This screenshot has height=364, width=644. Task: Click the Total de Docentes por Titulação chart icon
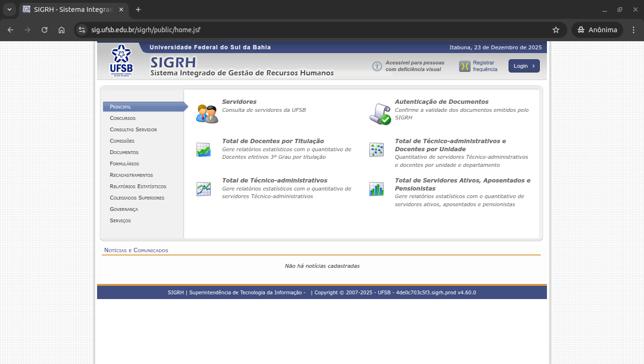[x=203, y=149]
